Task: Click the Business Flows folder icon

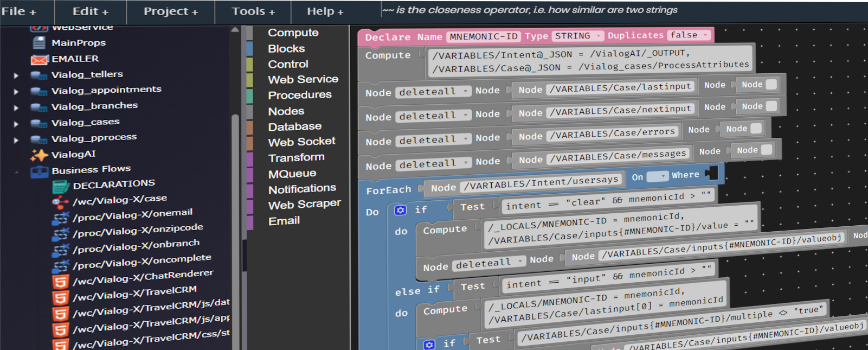Action: tap(40, 172)
